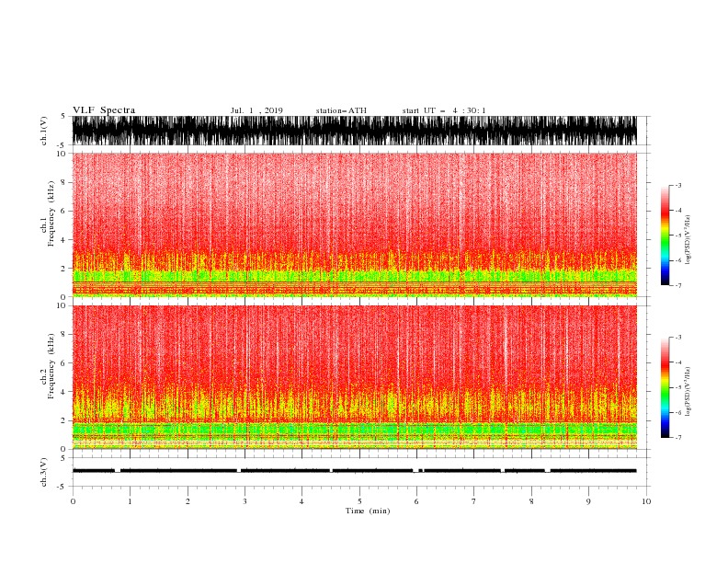Screen dimensions: 728x563
Task: Click the time axis tick label '2'
Action: click(x=188, y=501)
